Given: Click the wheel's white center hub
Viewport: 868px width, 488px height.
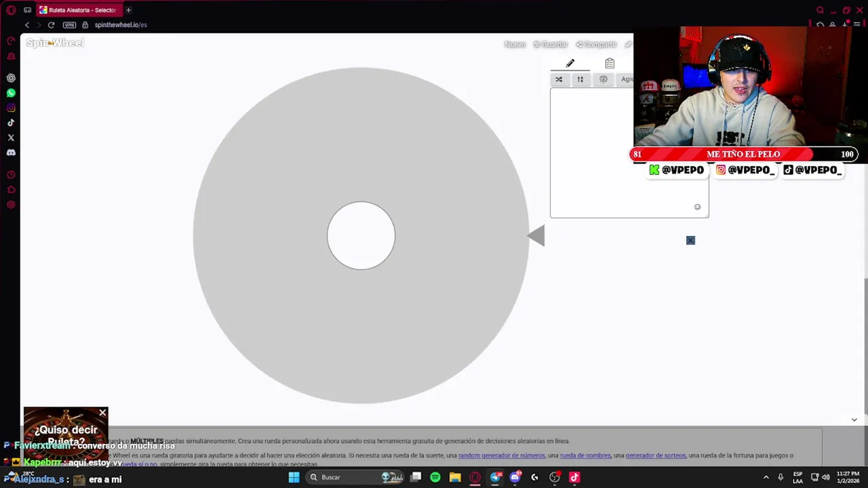Looking at the screenshot, I should 361,236.
